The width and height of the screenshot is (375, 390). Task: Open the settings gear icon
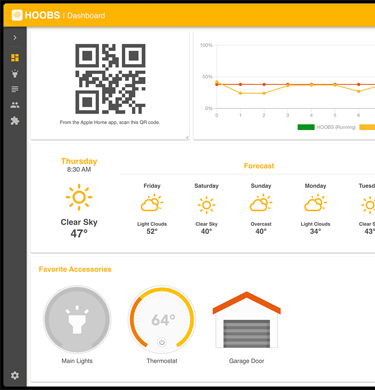pos(15,375)
